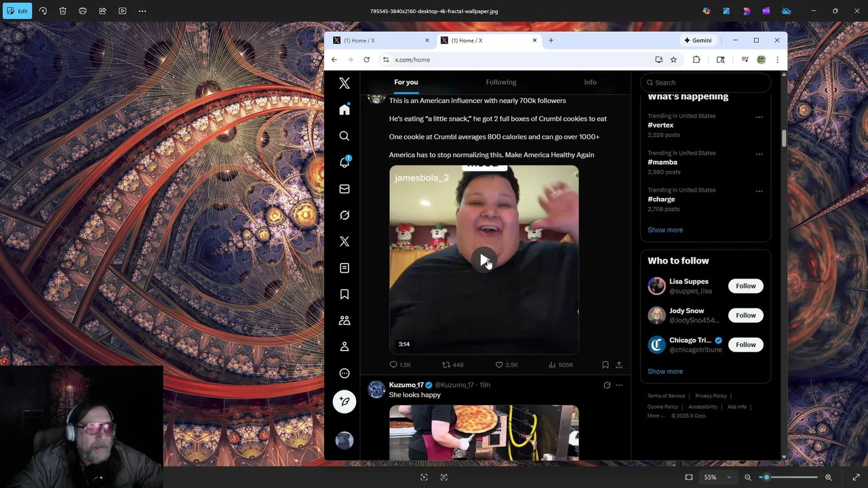The height and width of the screenshot is (488, 868).
Task: Bookmark this page with star icon
Action: (673, 60)
